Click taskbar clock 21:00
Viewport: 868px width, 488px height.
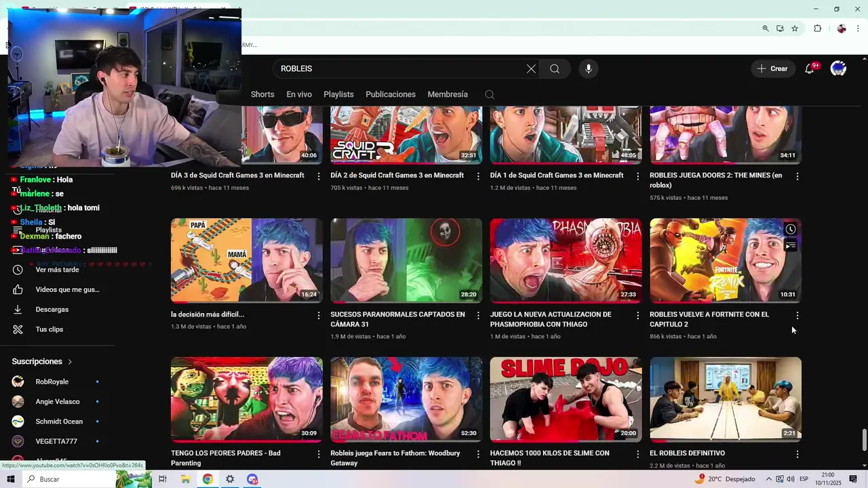pyautogui.click(x=828, y=479)
